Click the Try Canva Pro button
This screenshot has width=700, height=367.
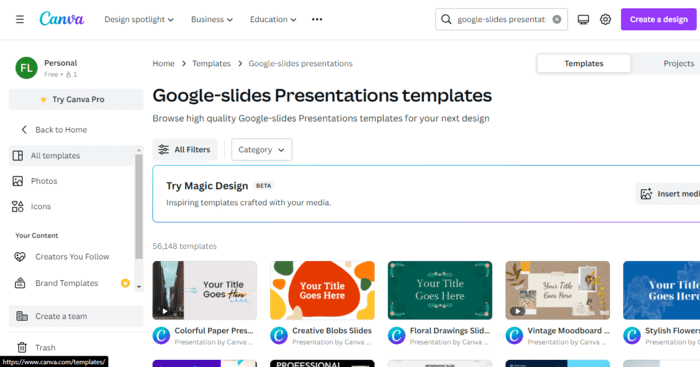76,99
